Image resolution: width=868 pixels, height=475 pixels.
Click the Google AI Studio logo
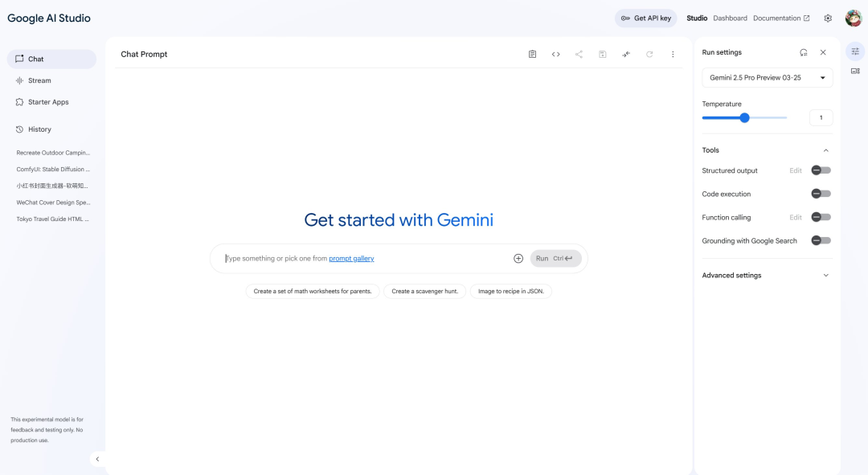pyautogui.click(x=49, y=18)
